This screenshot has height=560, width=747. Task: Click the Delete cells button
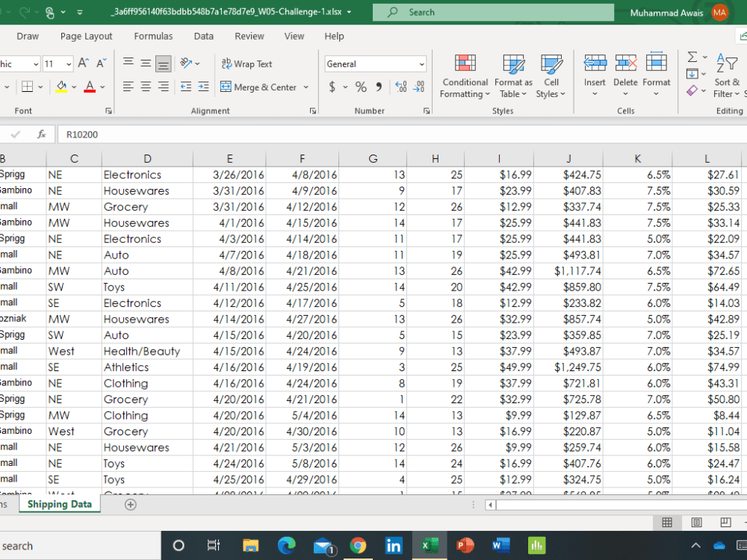625,75
